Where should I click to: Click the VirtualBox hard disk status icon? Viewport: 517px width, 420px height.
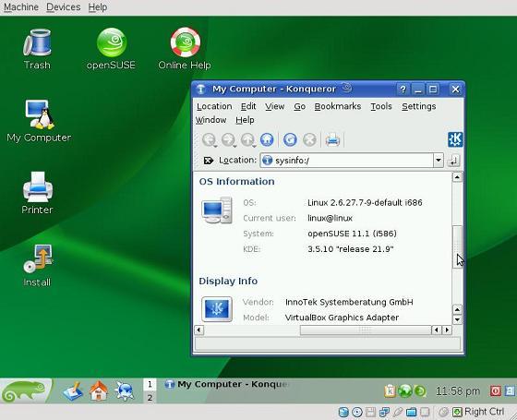pyautogui.click(x=343, y=412)
